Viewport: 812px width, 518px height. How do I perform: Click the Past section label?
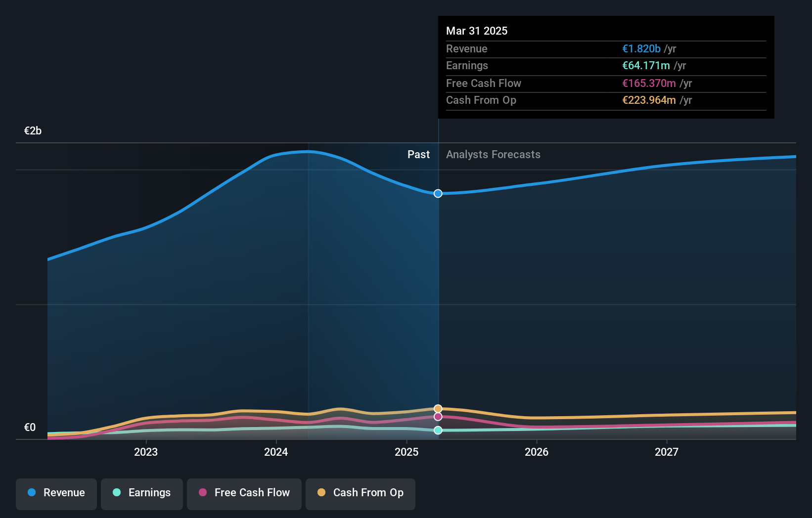(x=418, y=154)
